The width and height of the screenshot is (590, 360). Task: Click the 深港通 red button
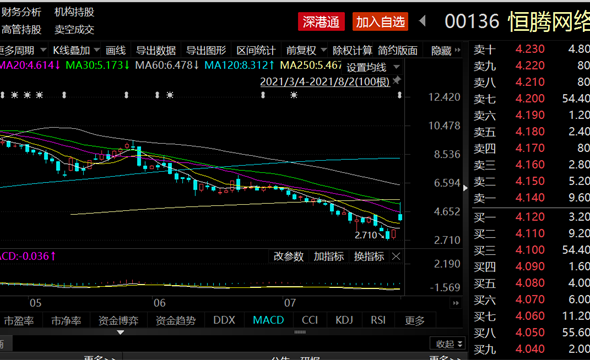point(321,22)
